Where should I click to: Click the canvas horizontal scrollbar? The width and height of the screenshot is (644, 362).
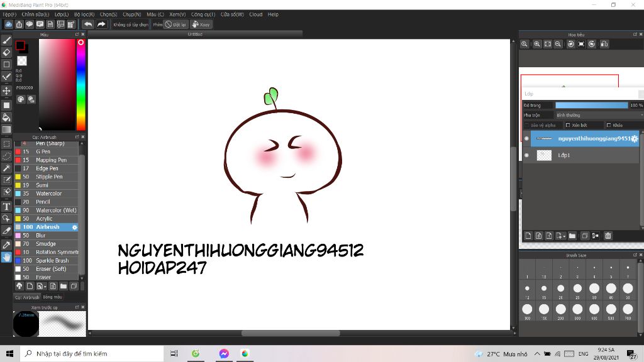(x=291, y=333)
